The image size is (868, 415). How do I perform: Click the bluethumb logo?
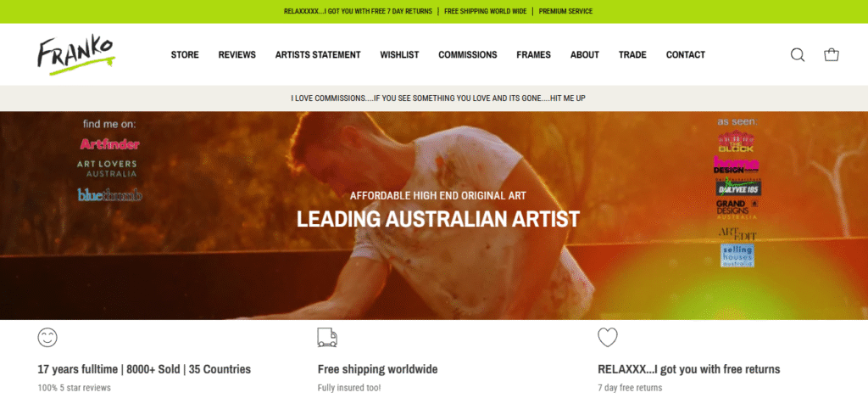(109, 194)
